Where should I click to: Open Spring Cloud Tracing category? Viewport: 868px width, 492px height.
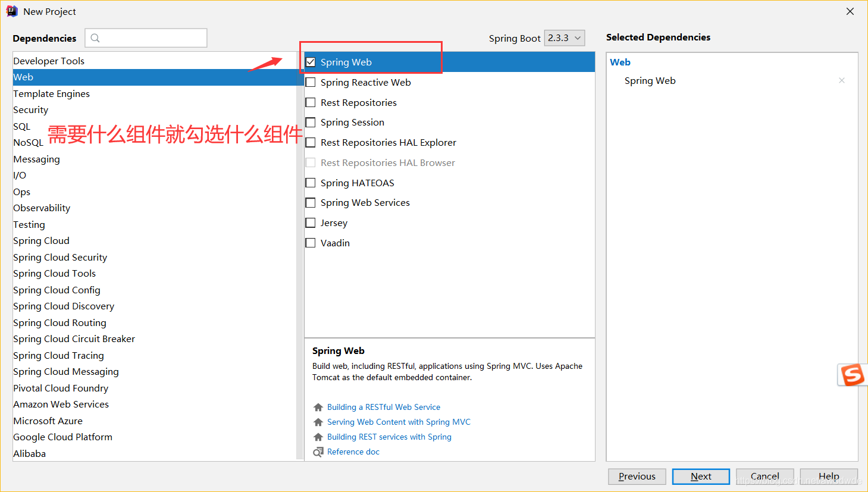point(154,355)
